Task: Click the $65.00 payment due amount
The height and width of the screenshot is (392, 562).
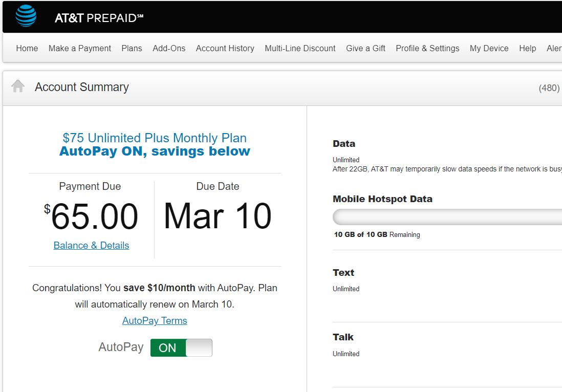Action: coord(91,216)
